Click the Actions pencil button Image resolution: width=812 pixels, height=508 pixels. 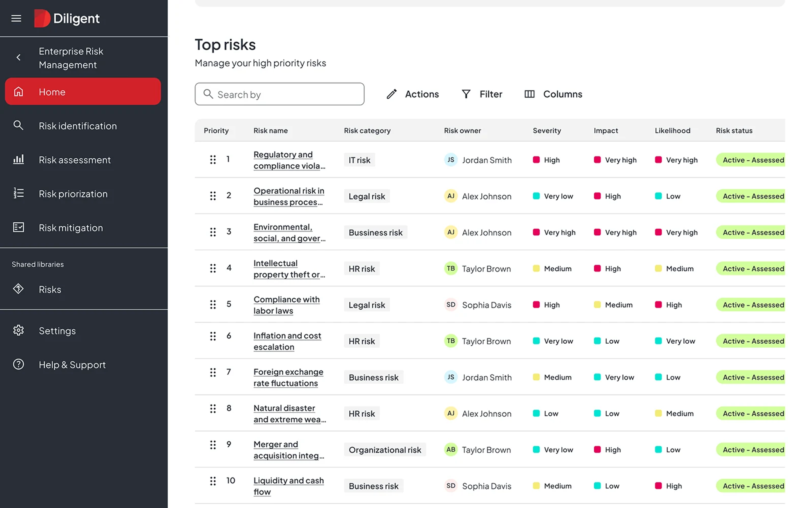(413, 94)
